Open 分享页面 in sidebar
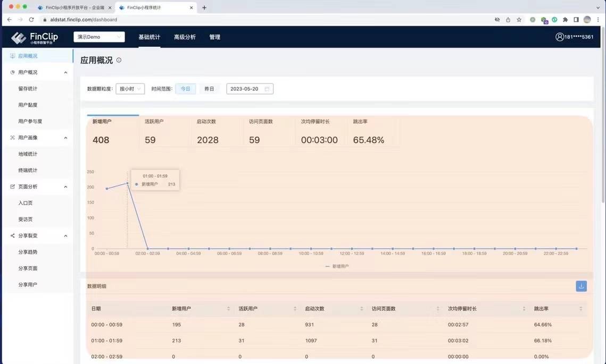 point(28,268)
